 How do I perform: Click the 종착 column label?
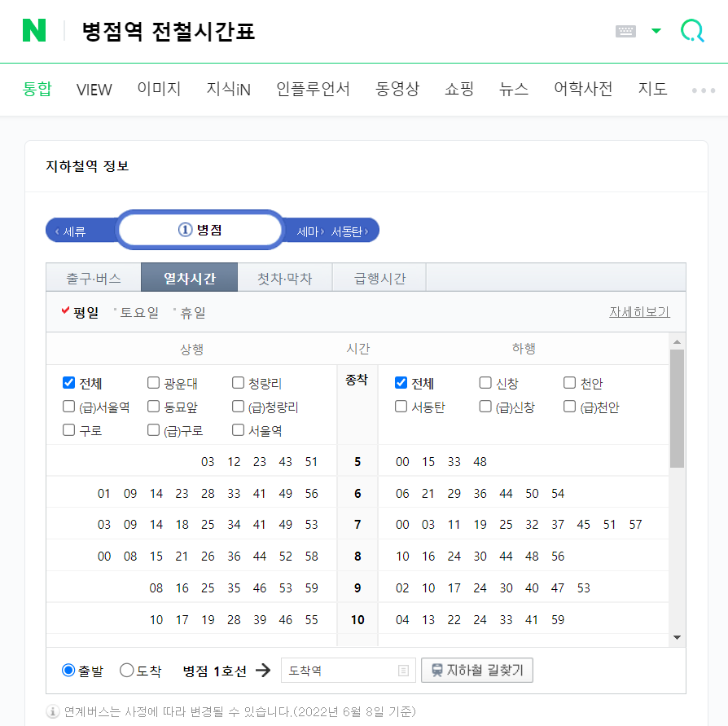click(x=357, y=380)
